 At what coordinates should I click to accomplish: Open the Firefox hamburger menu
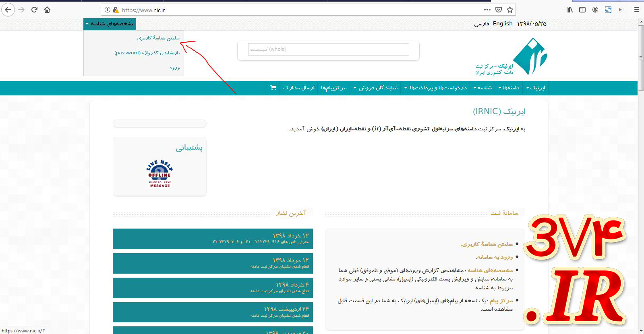637,10
